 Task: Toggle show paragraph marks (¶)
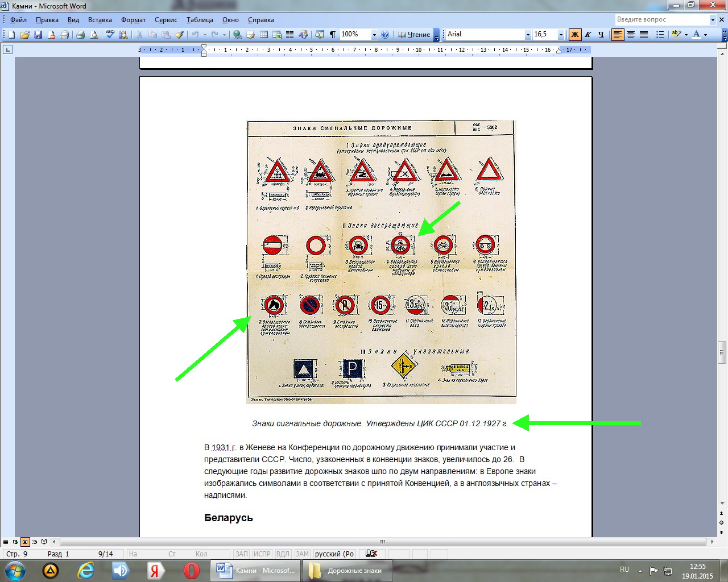332,35
